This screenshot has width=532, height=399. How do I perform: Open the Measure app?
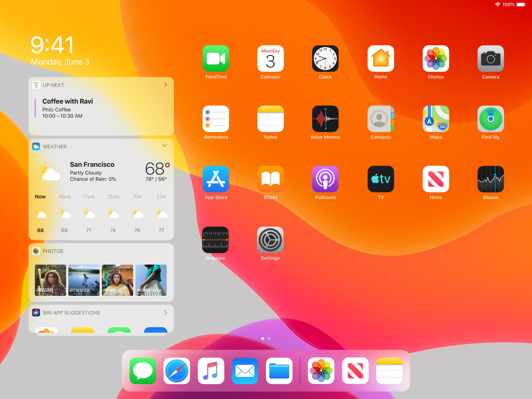tap(215, 240)
